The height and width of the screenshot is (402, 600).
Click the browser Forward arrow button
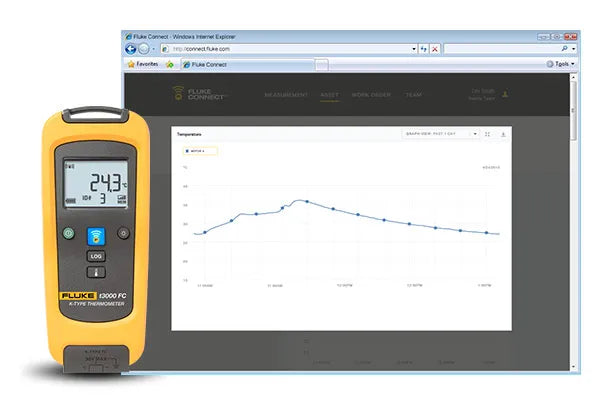point(147,48)
